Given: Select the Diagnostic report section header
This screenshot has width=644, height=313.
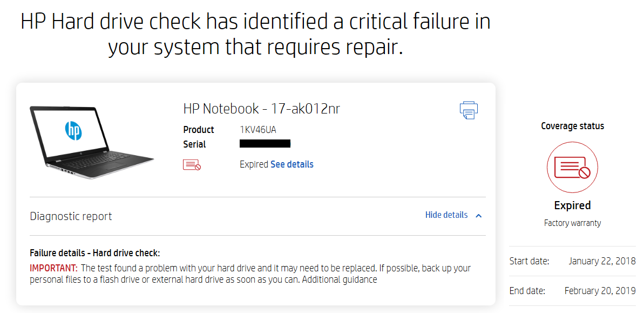Looking at the screenshot, I should coord(71,216).
